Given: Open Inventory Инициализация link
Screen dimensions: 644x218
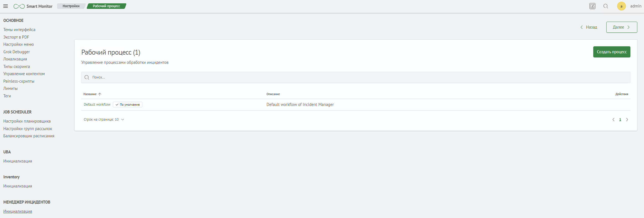Looking at the screenshot, I should [18, 186].
